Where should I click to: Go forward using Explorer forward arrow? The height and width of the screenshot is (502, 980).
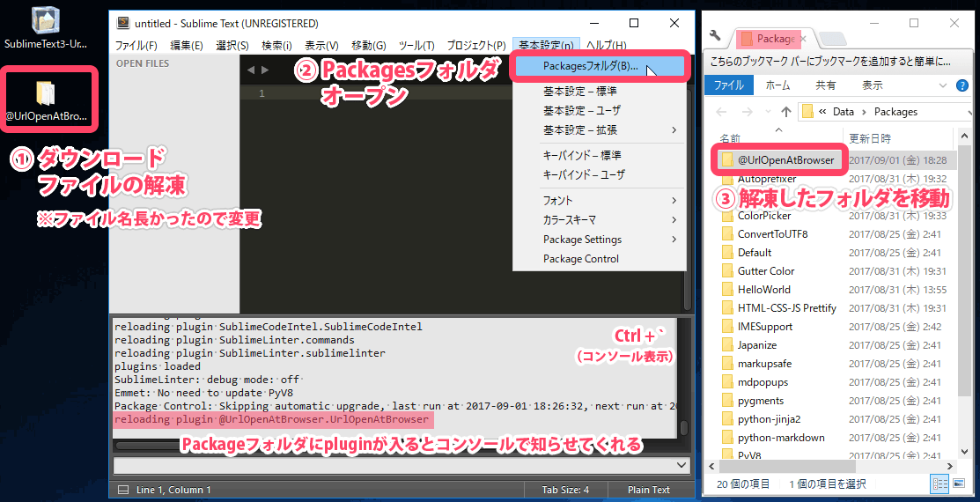pos(747,112)
